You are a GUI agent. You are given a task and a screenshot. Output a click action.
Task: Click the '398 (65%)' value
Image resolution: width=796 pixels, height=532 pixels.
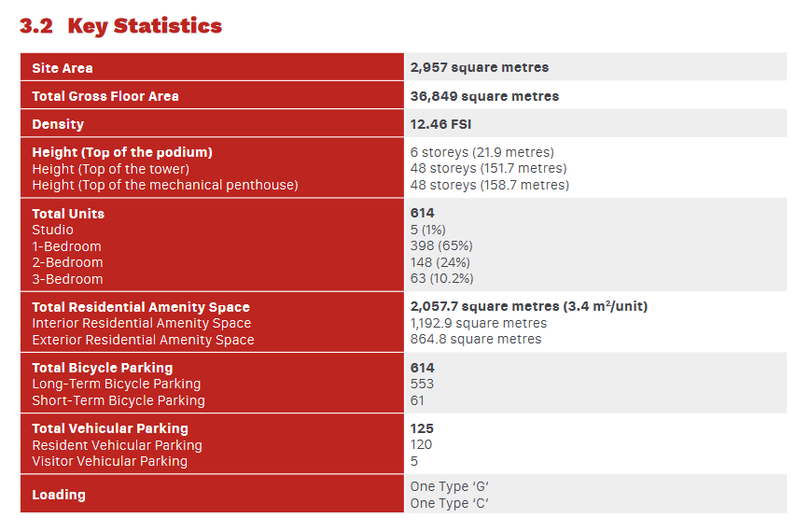(x=441, y=246)
